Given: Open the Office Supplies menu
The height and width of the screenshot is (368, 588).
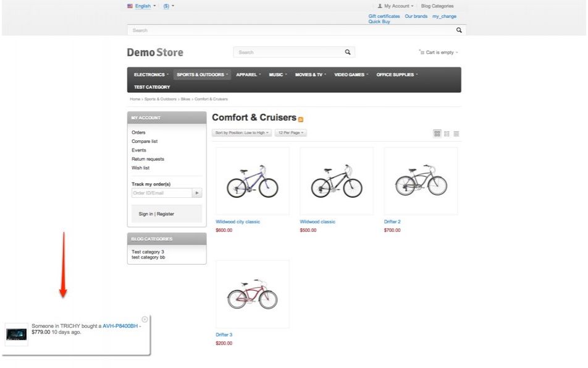Looking at the screenshot, I should tap(397, 75).
